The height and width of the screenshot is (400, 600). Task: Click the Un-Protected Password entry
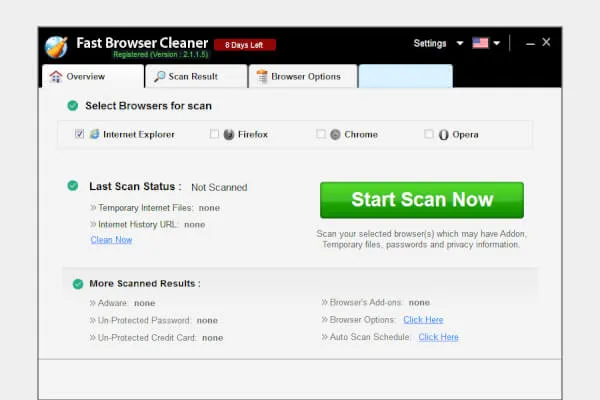[154, 320]
